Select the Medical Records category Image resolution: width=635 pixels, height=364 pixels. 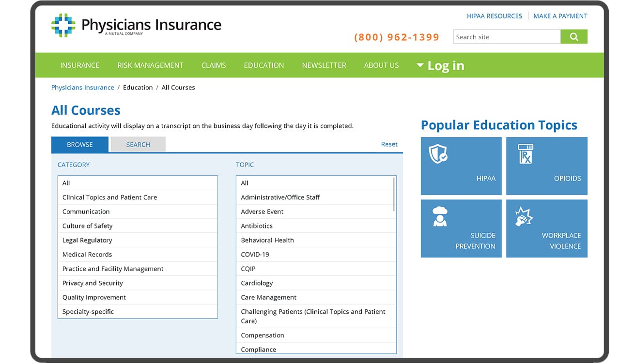138,255
